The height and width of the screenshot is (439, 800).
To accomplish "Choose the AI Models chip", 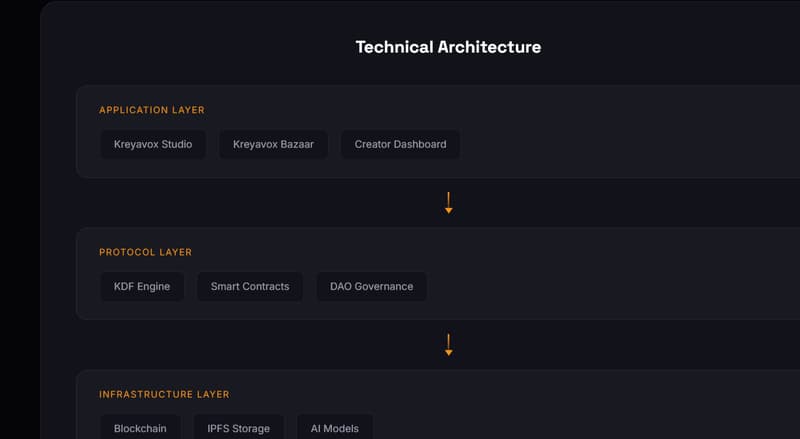I will [335, 427].
